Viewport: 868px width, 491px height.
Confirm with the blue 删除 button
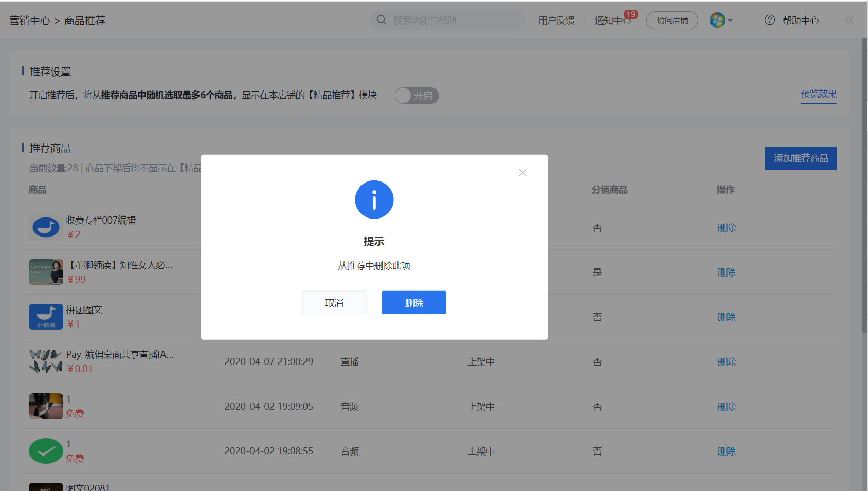414,303
